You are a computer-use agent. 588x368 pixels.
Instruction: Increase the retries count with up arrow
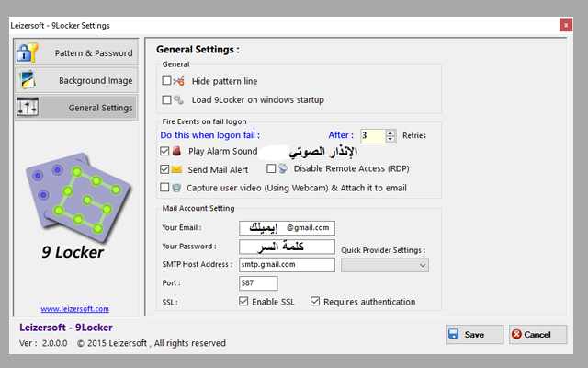coord(391,132)
